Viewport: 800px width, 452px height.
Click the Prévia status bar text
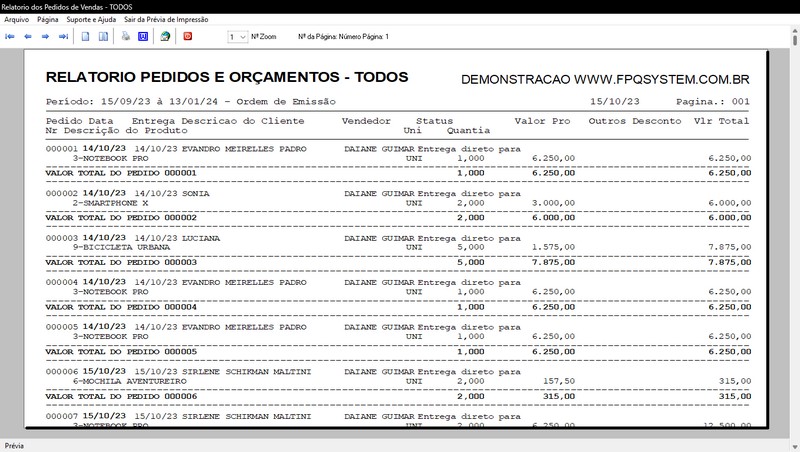click(14, 446)
